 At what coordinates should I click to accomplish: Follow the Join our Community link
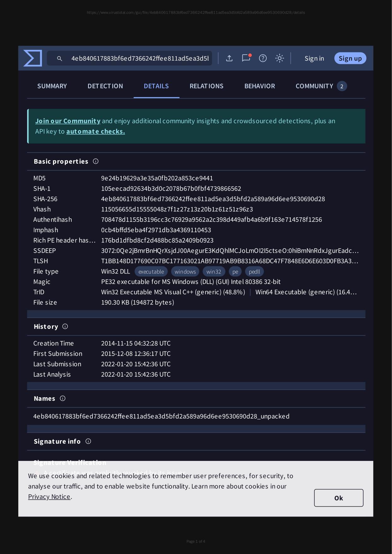68,121
